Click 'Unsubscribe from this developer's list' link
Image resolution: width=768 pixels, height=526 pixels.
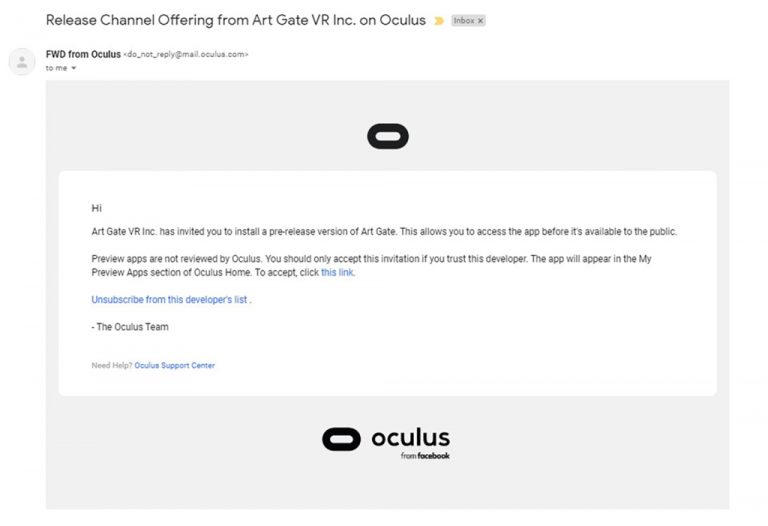tap(169, 300)
